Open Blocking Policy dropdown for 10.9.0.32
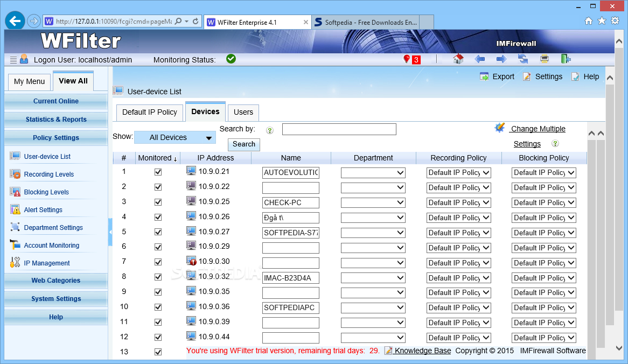 [543, 278]
